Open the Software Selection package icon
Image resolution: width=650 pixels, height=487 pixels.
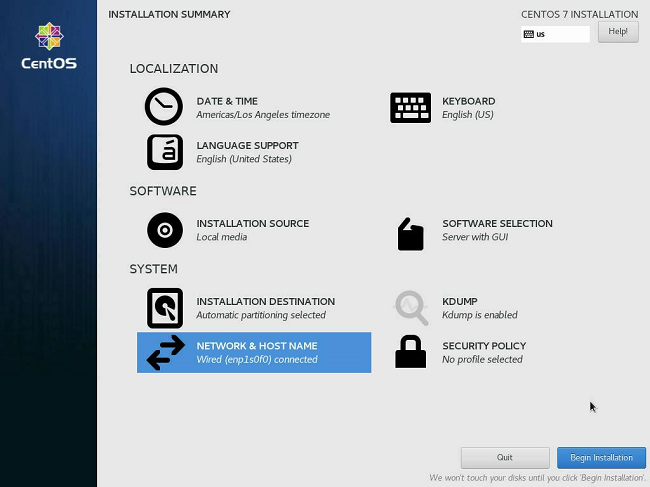pos(410,234)
